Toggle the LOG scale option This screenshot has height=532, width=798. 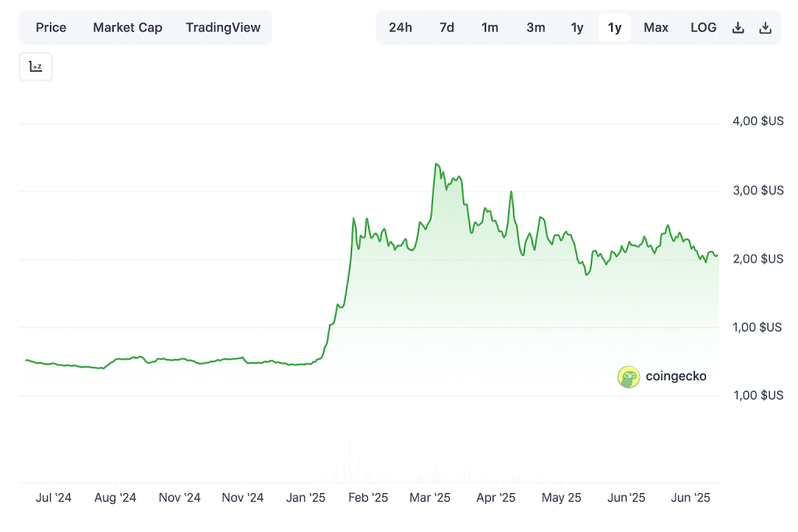click(703, 28)
